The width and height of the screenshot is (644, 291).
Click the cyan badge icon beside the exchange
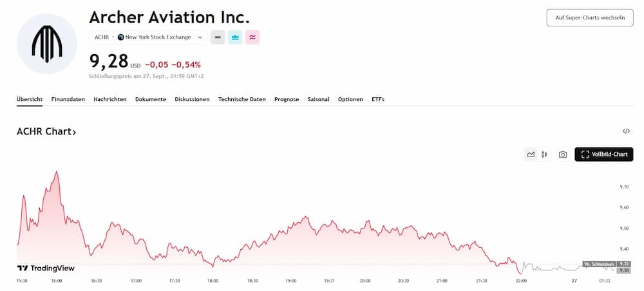[235, 37]
